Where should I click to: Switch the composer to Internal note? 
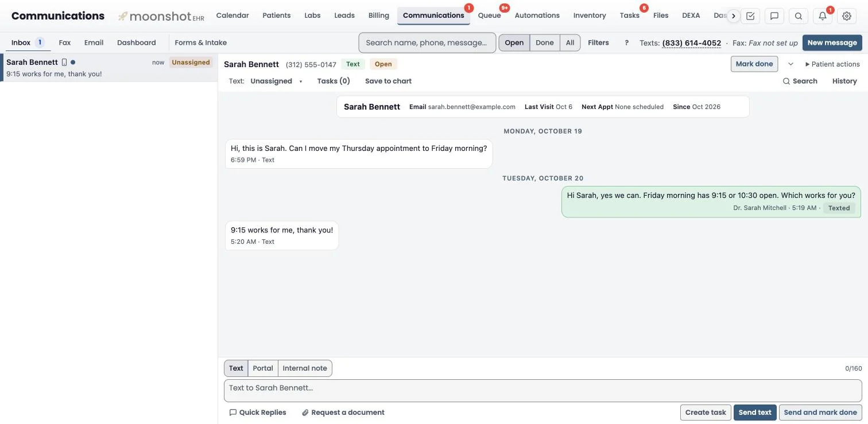click(x=305, y=368)
